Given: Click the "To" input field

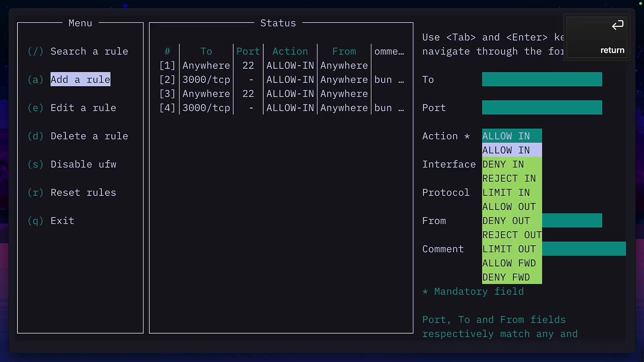Looking at the screenshot, I should coord(542,79).
